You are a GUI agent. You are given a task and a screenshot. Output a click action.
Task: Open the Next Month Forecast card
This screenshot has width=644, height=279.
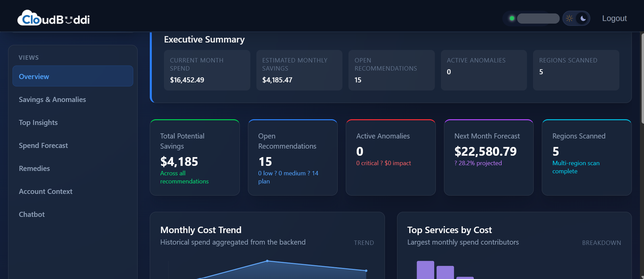point(489,157)
